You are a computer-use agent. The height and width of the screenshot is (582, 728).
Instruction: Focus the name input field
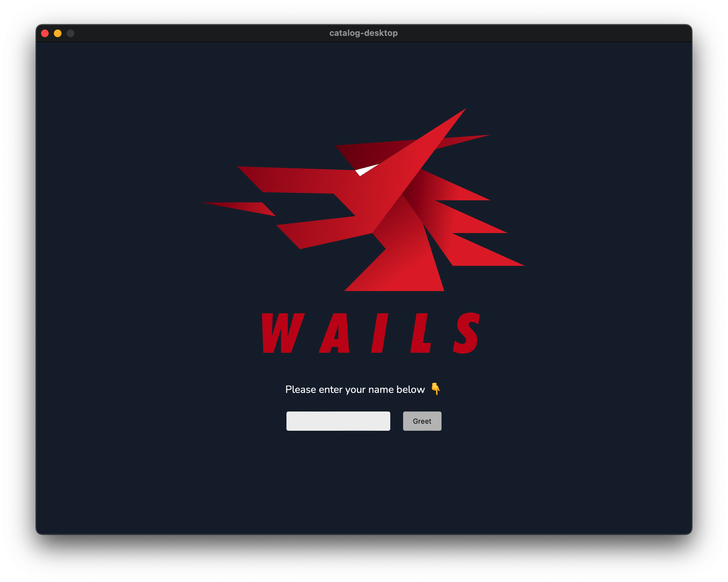pyautogui.click(x=338, y=421)
